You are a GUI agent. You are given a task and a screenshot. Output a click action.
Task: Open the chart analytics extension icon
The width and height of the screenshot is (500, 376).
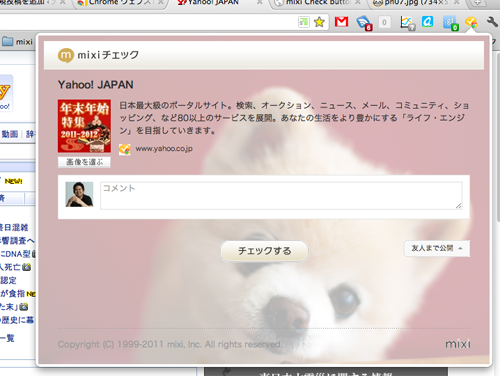pos(407,23)
